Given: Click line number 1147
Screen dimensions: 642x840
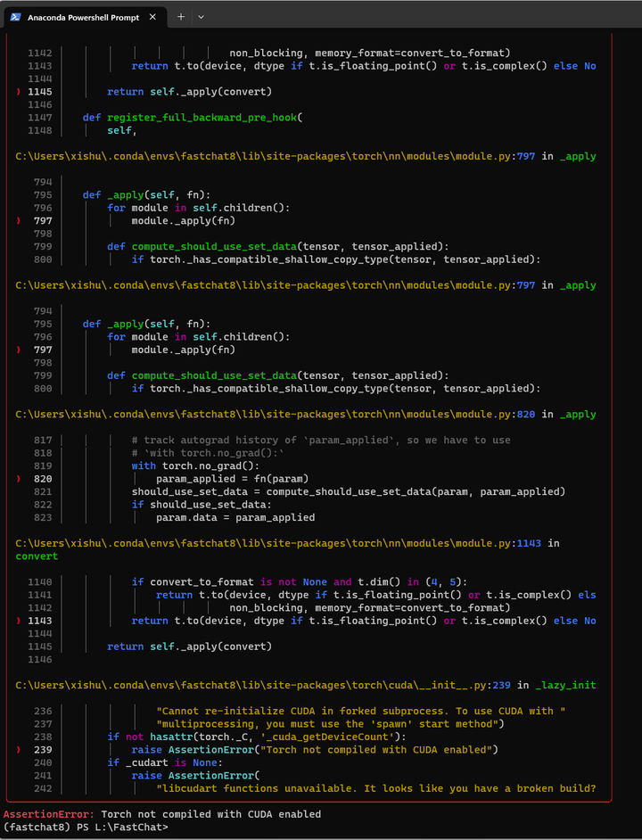Looking at the screenshot, I should 40,118.
